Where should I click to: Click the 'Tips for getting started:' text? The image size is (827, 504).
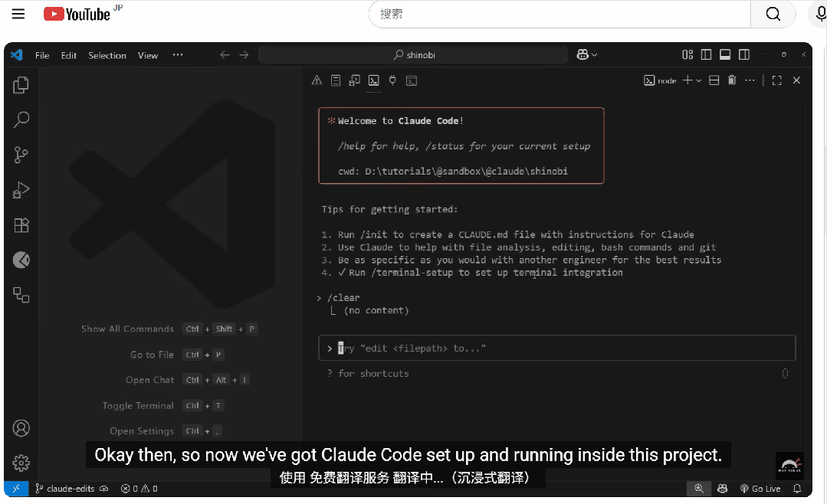click(390, 209)
